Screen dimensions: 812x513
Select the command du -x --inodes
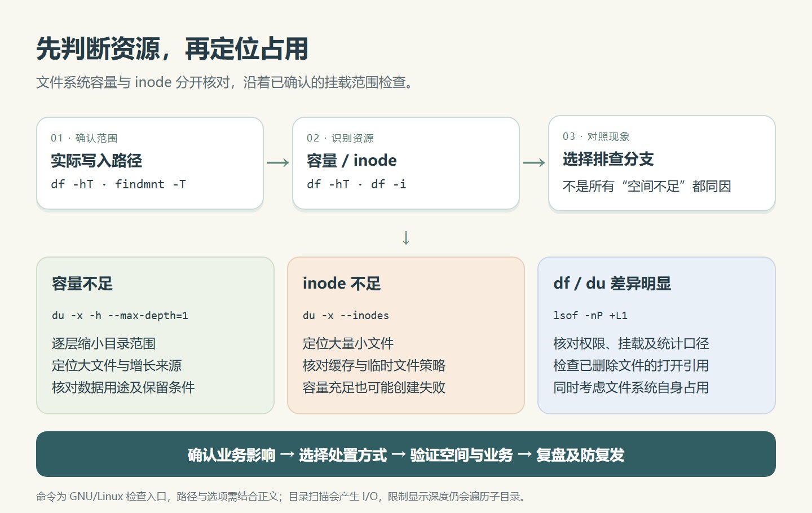pos(346,316)
